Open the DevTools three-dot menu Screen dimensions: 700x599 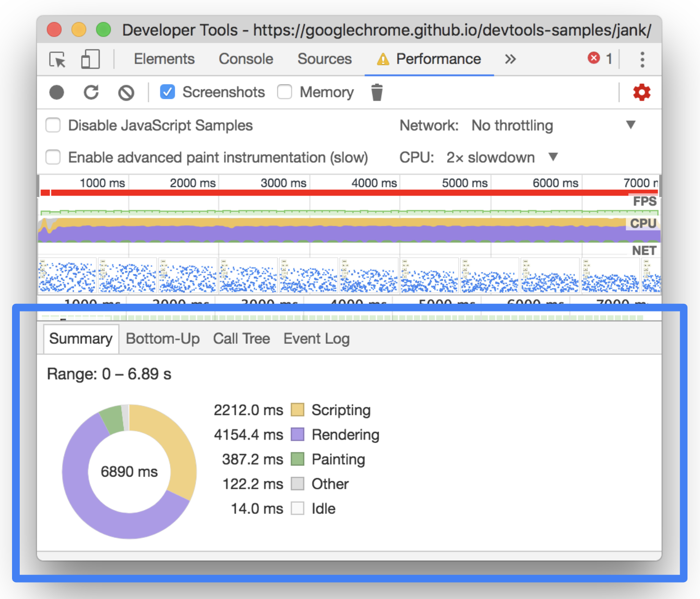coord(642,59)
